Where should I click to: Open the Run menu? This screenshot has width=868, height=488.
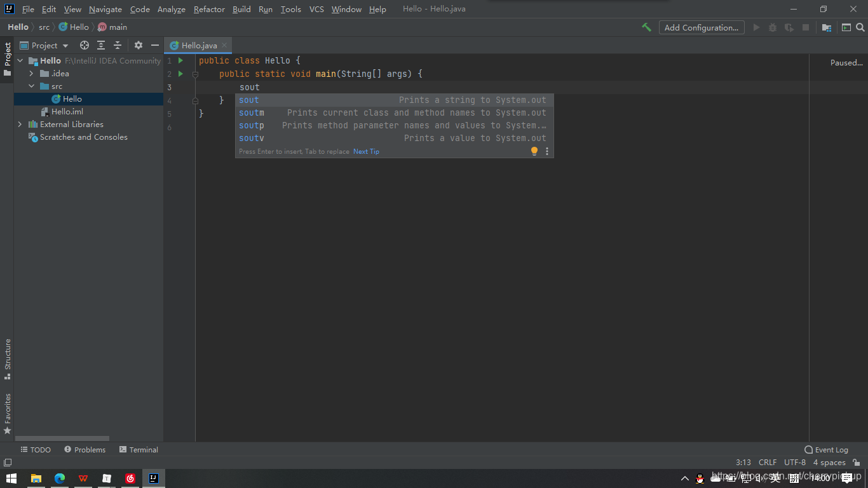266,9
